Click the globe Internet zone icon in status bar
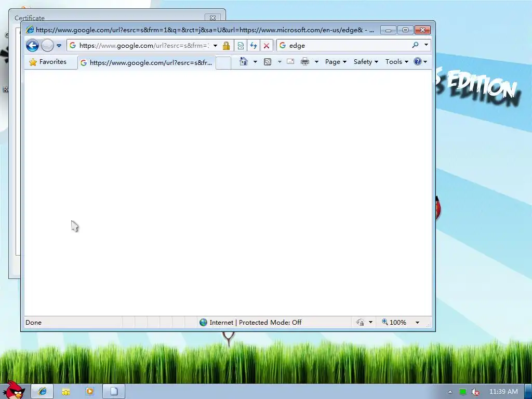 [x=203, y=322]
